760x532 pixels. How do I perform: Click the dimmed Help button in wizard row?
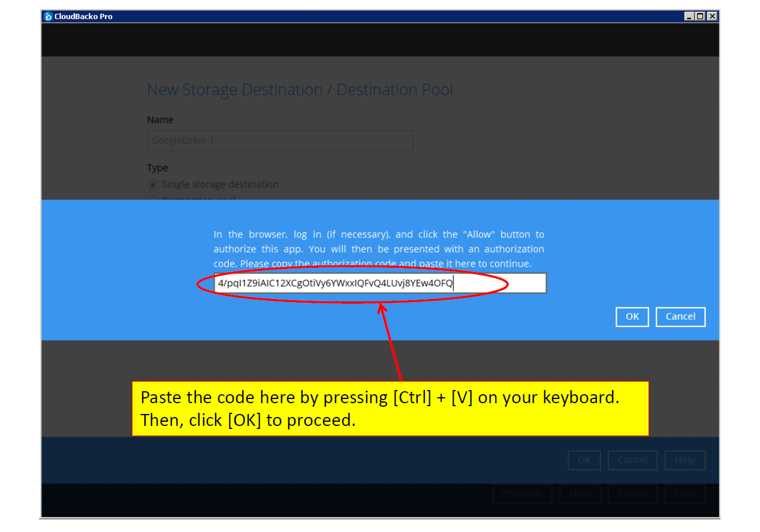click(x=684, y=493)
